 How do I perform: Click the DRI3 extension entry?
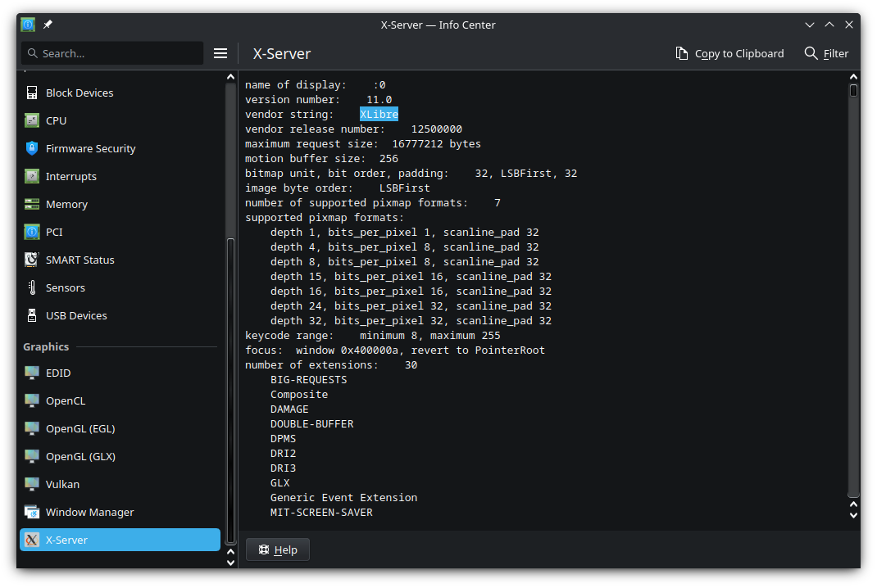click(283, 468)
